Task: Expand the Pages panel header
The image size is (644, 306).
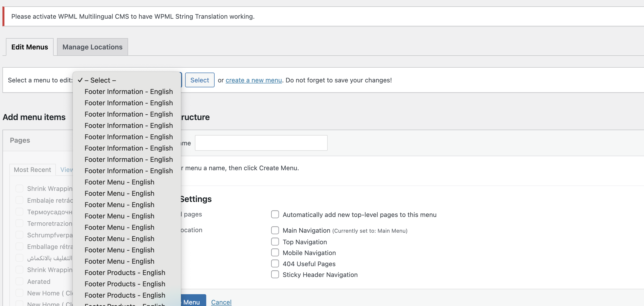Action: (20, 140)
